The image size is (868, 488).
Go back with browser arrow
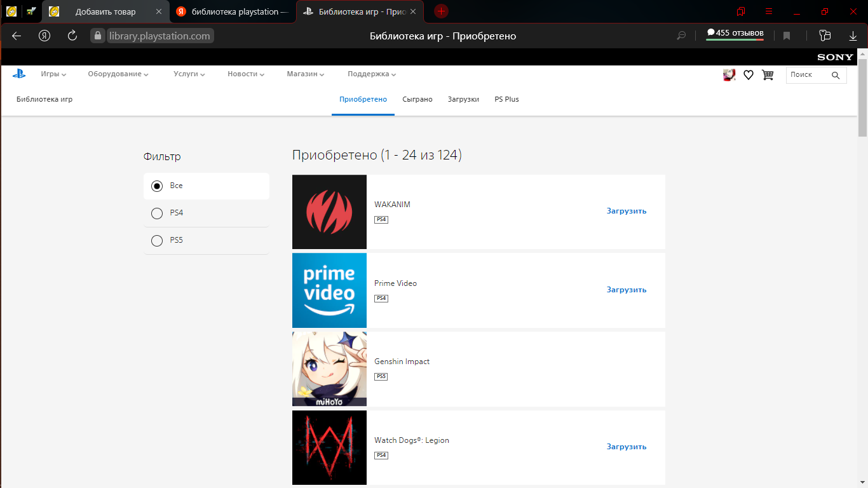(17, 36)
